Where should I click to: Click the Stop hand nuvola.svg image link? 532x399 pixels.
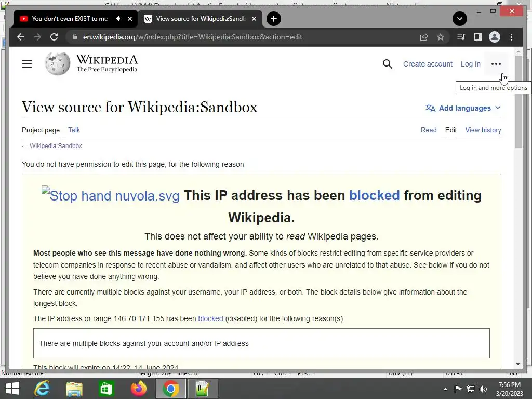coord(111,195)
